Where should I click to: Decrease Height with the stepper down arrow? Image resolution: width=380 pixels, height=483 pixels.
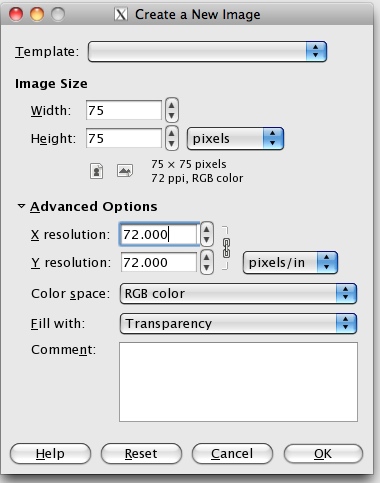(172, 144)
